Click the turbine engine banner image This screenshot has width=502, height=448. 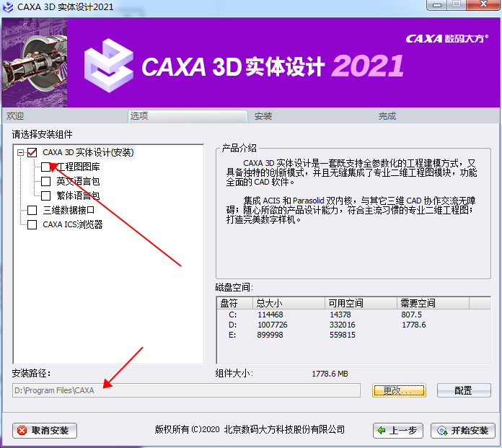coord(35,63)
